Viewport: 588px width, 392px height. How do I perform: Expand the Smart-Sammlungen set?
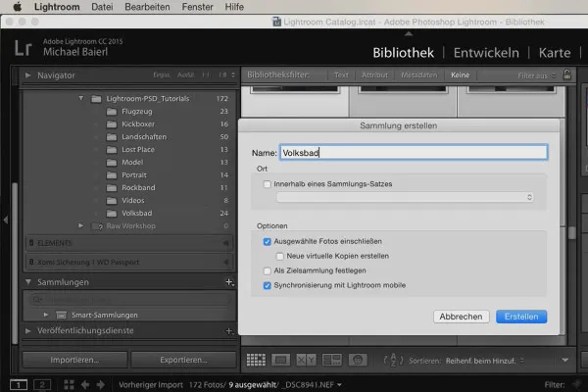coord(46,315)
